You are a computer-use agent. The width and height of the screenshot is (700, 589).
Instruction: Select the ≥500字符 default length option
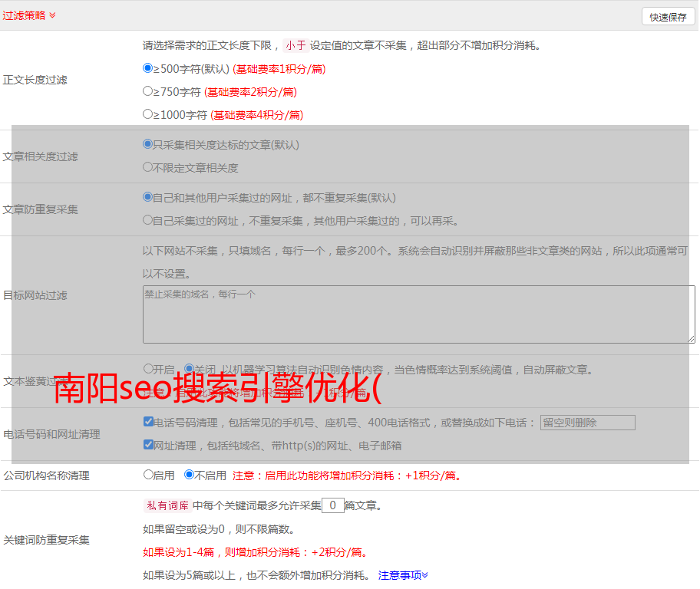tap(148, 68)
